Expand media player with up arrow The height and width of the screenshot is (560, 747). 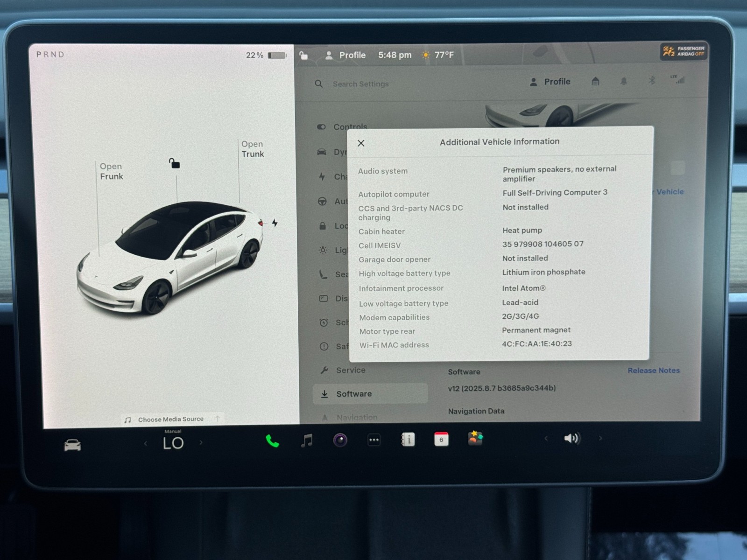coord(218,419)
